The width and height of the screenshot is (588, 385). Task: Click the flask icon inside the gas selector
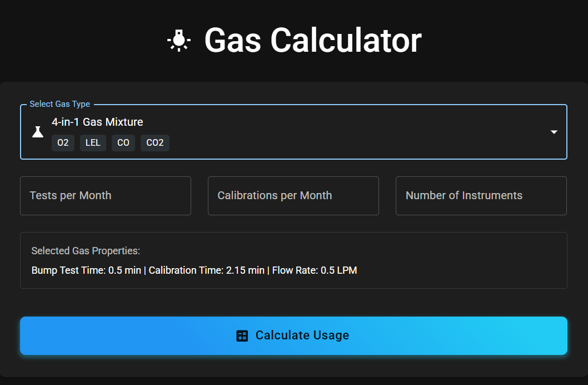pyautogui.click(x=37, y=131)
